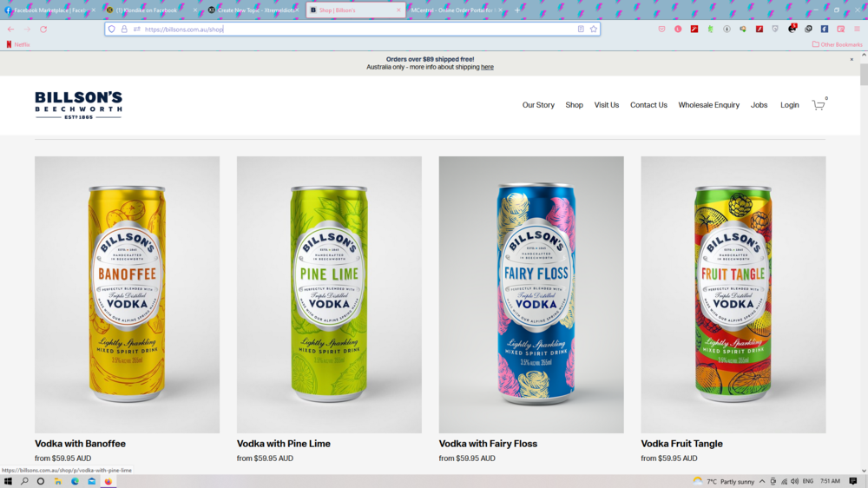The width and height of the screenshot is (868, 488).
Task: Open Windows taskbar search
Action: point(24,481)
